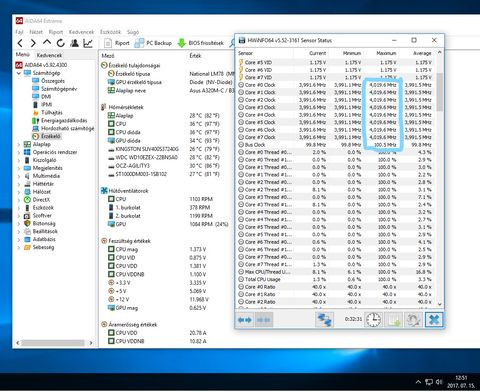Select Túlhajtás in the tree
The width and height of the screenshot is (480, 392).
47,113
